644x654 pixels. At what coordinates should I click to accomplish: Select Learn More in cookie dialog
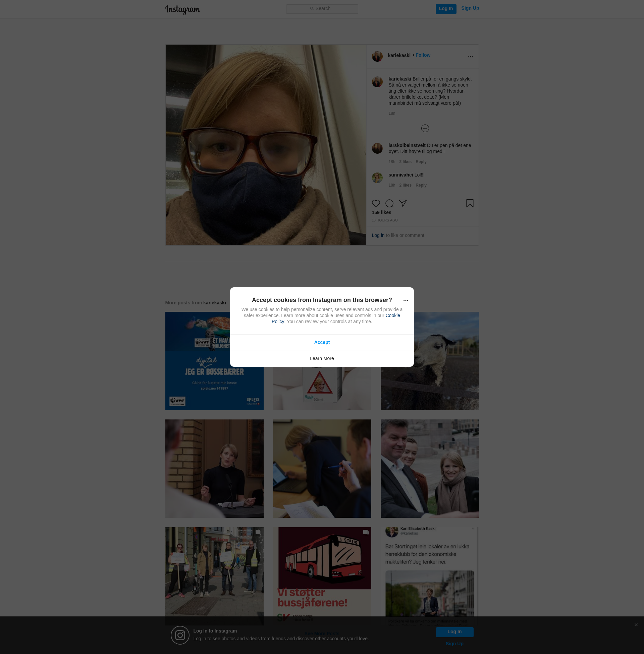coord(322,358)
